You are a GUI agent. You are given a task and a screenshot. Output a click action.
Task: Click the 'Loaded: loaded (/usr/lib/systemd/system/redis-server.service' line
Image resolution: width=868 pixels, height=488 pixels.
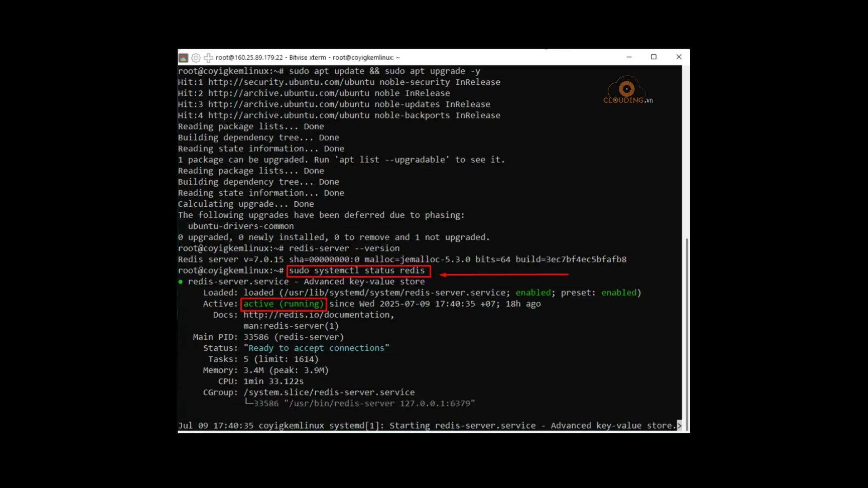pyautogui.click(x=422, y=293)
